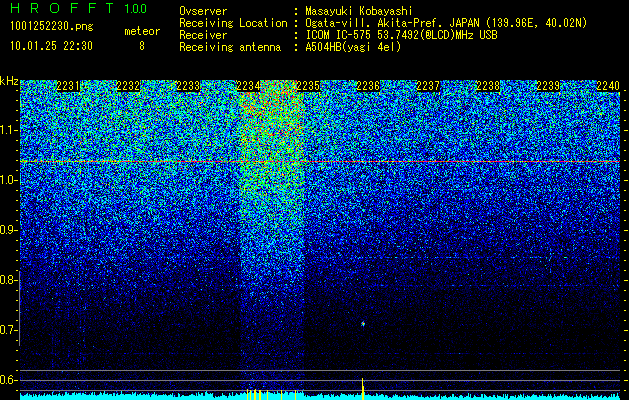Click the HROFFT 1.00 program title
The height and width of the screenshot is (400, 629).
78,8
